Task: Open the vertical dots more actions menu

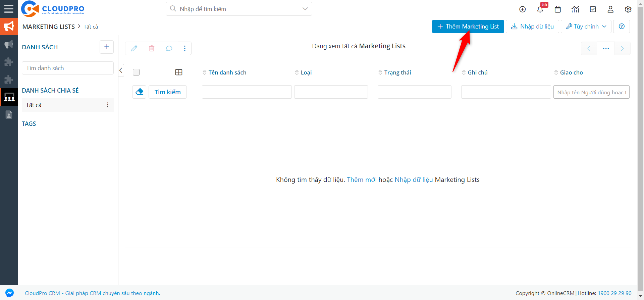Action: [x=185, y=48]
